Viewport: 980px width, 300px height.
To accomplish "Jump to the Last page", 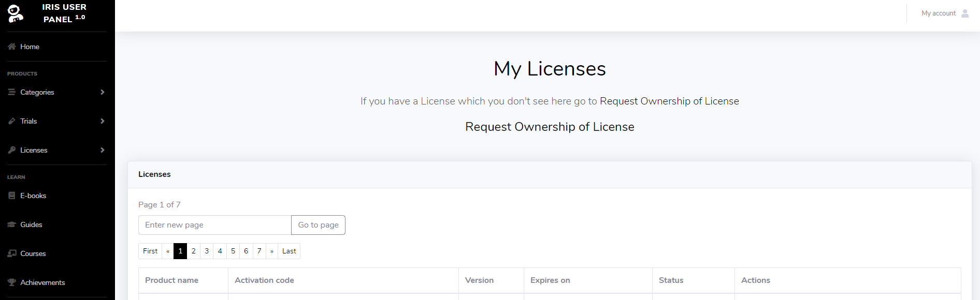I will [x=289, y=251].
